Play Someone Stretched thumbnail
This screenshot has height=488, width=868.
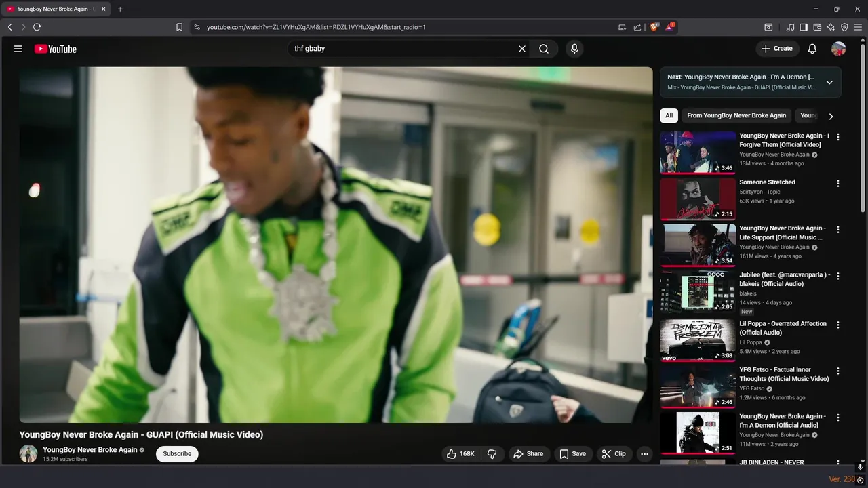pyautogui.click(x=698, y=199)
